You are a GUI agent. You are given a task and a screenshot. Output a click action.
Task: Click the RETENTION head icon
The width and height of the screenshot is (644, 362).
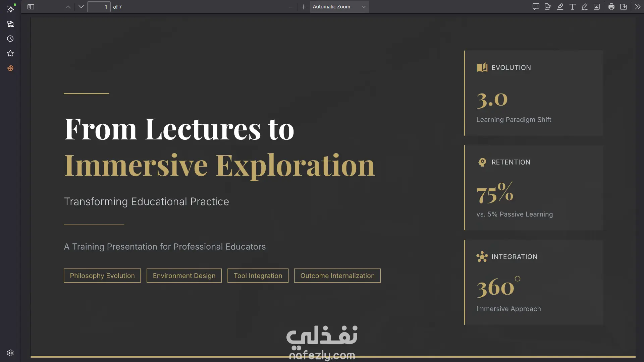point(482,162)
